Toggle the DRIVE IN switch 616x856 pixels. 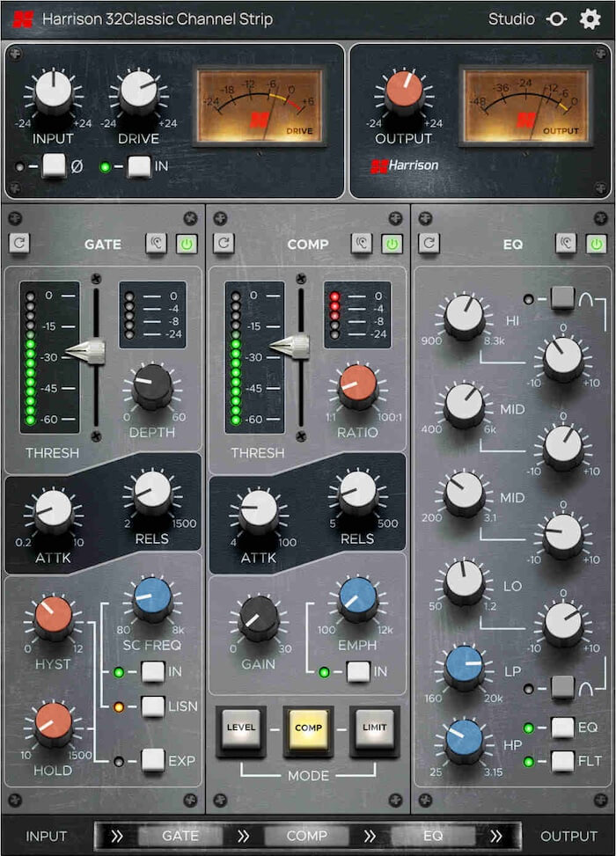[139, 166]
